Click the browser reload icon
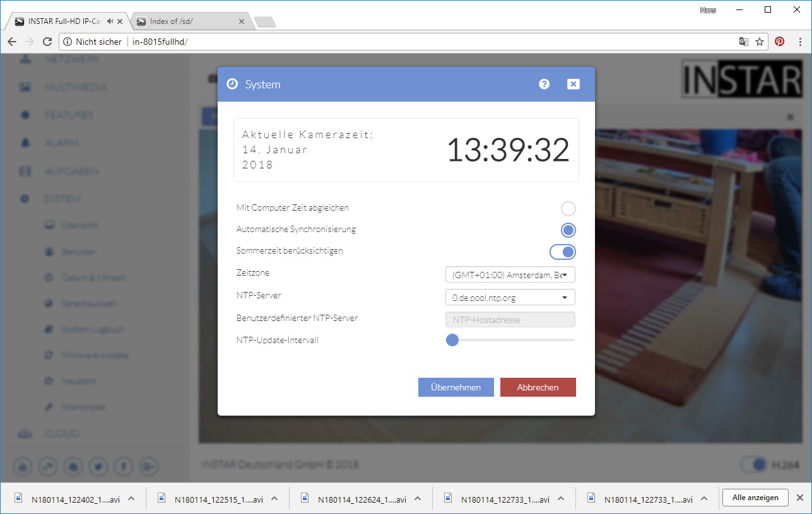The height and width of the screenshot is (514, 812). click(x=47, y=42)
